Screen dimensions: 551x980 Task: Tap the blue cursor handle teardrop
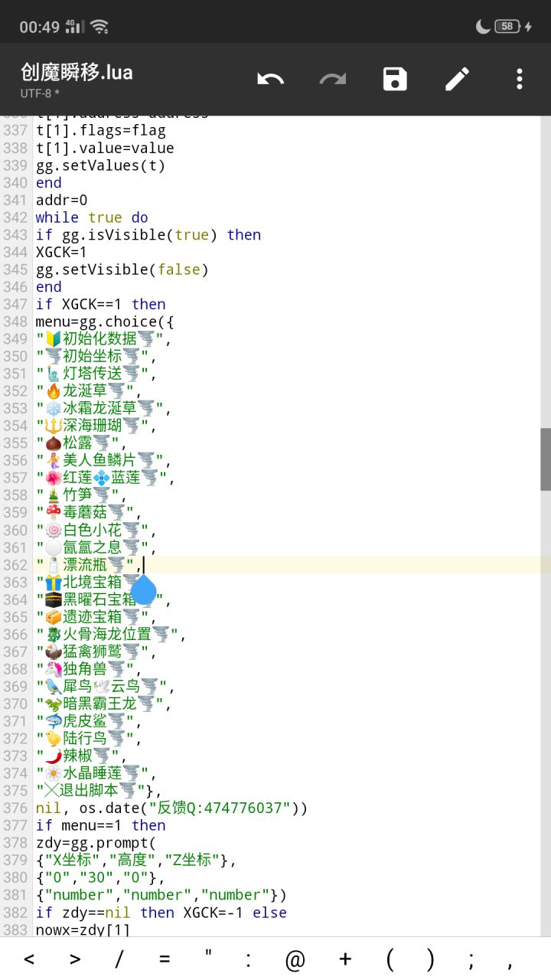pyautogui.click(x=143, y=590)
